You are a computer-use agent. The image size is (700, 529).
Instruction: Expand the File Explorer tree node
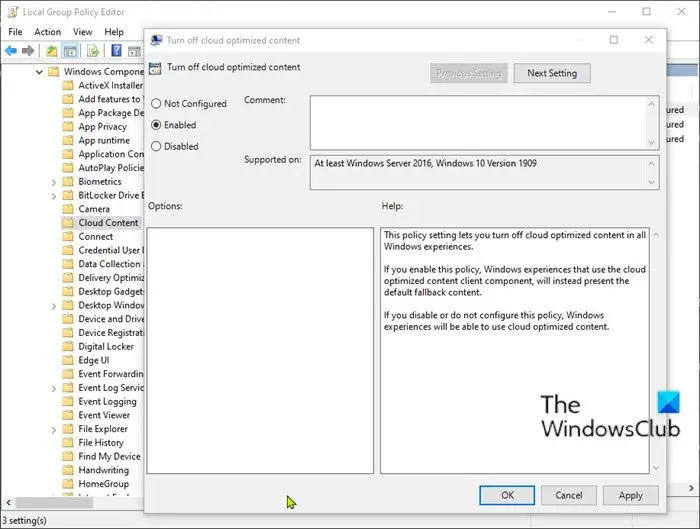54,430
